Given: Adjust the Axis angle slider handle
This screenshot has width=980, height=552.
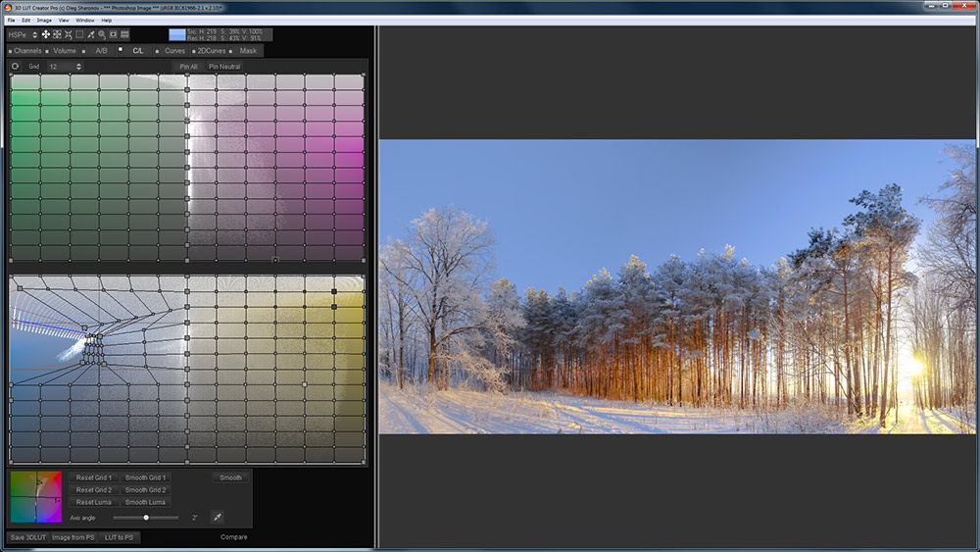Looking at the screenshot, I should point(146,517).
